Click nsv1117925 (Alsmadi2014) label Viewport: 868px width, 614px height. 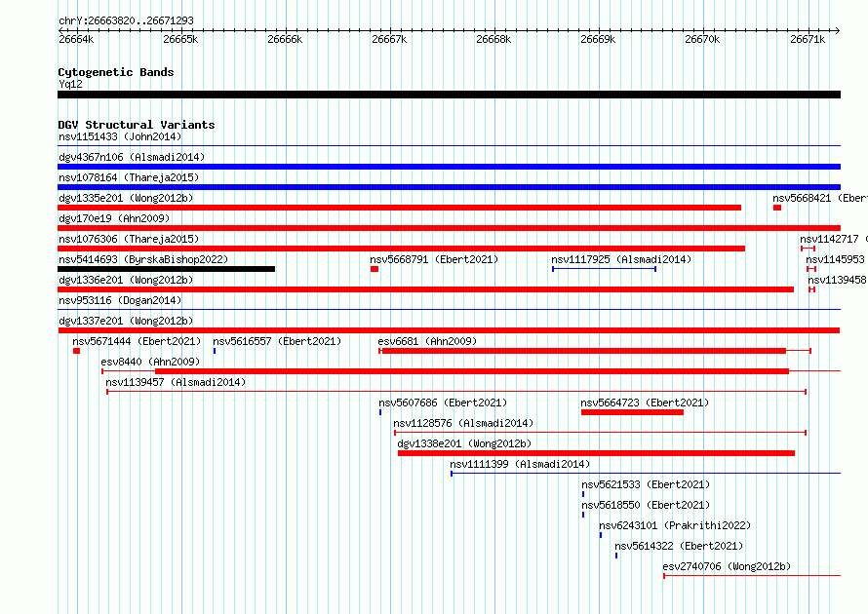click(x=621, y=259)
